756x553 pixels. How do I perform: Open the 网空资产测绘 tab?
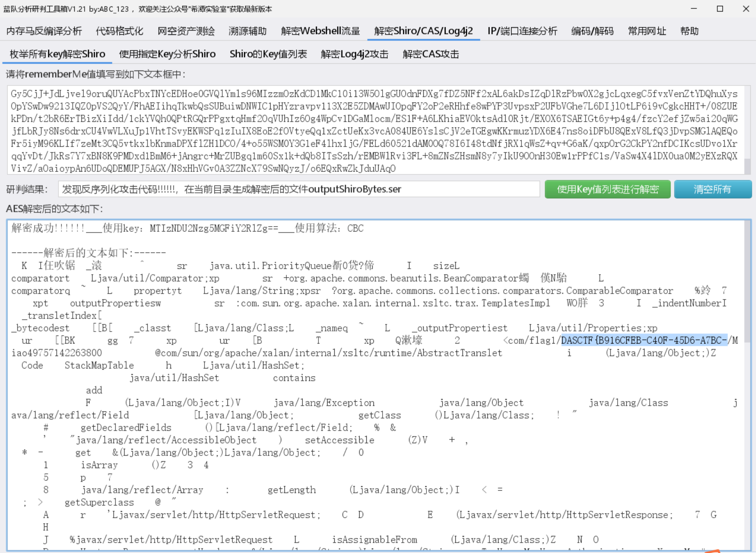[186, 31]
